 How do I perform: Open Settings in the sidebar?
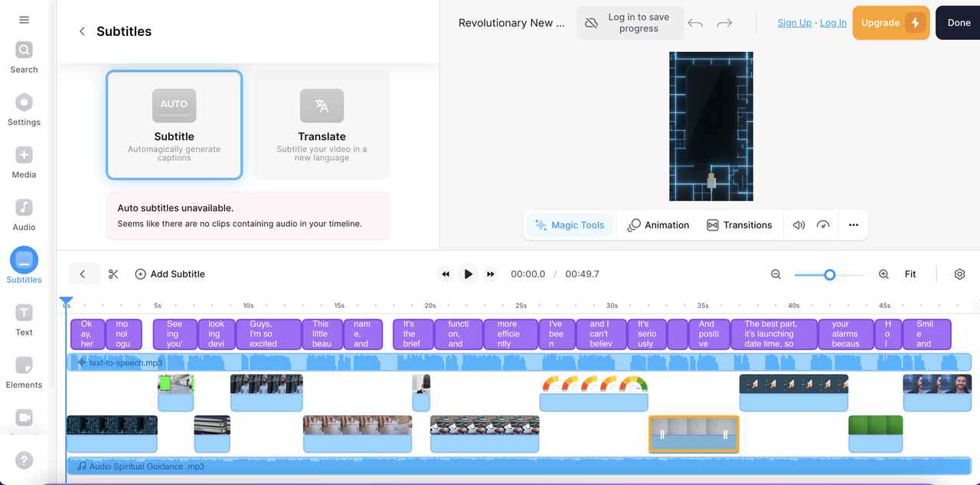[x=24, y=110]
